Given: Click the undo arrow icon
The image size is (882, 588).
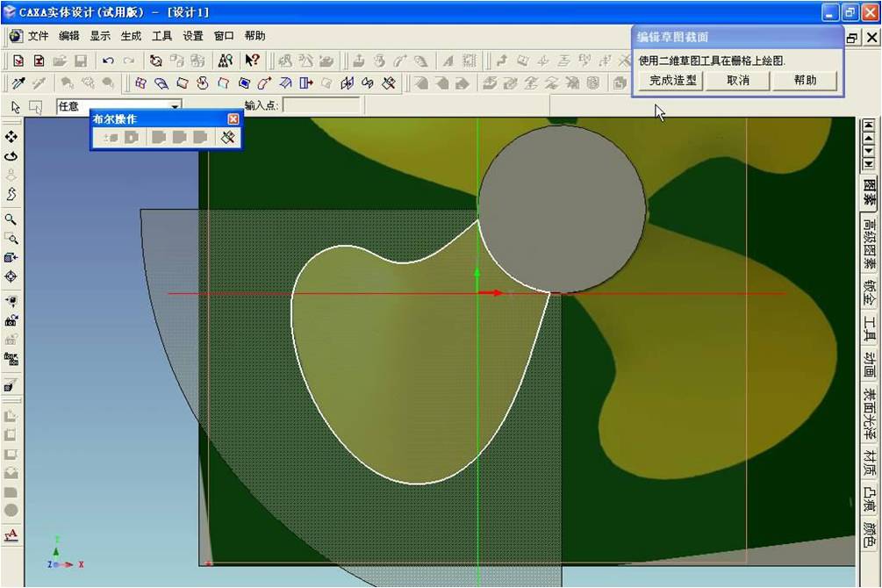Looking at the screenshot, I should point(108,61).
